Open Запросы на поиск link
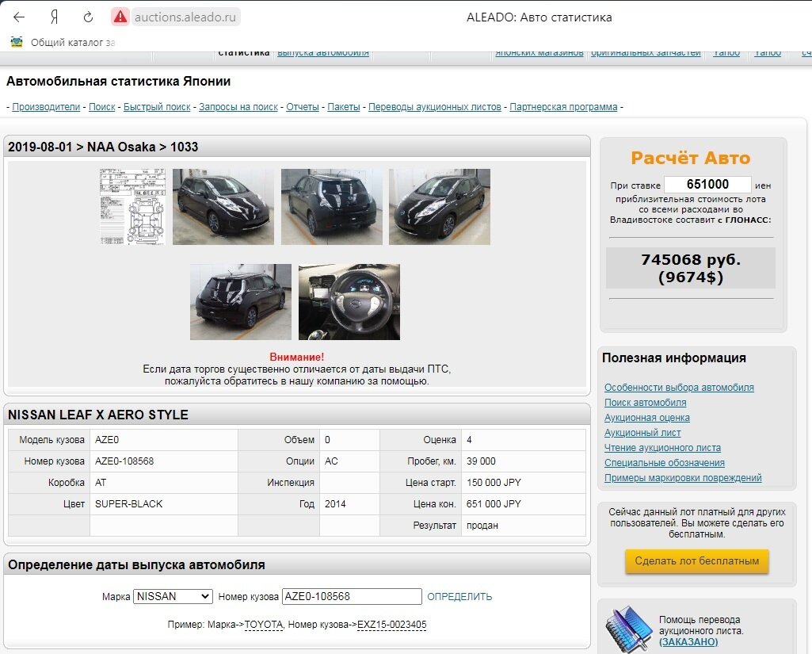The height and width of the screenshot is (654, 812). click(238, 107)
